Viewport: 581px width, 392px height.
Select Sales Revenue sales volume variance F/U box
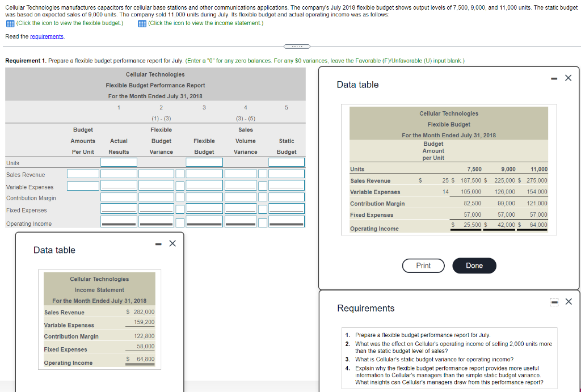[263, 174]
